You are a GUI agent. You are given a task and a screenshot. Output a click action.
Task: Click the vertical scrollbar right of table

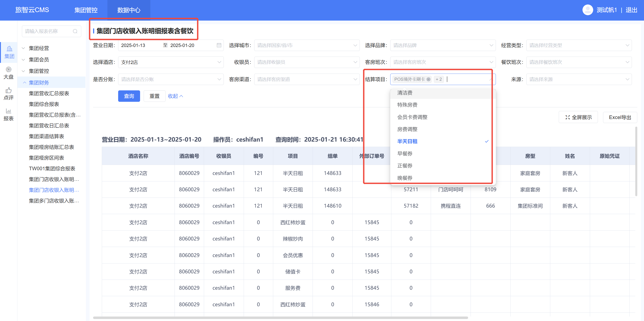point(636,162)
